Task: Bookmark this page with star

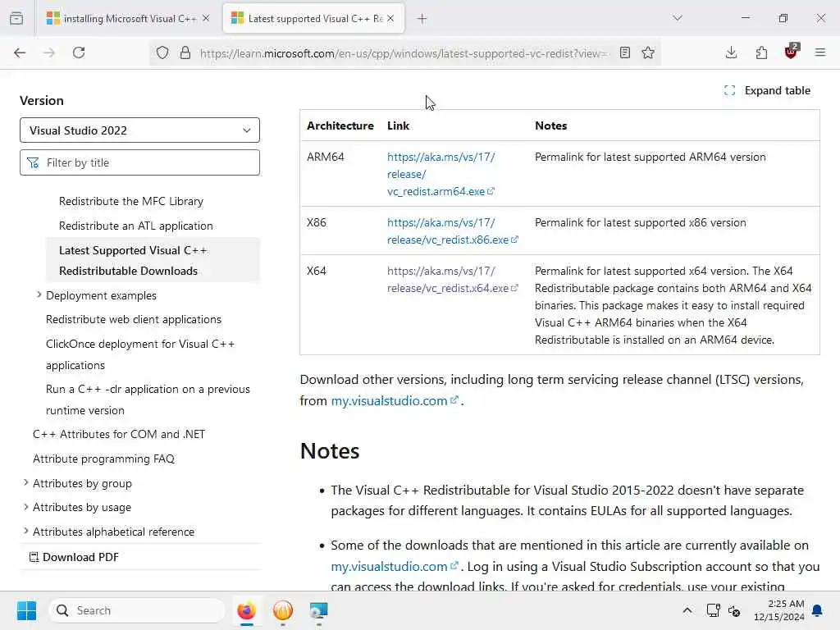Action: coord(648,52)
